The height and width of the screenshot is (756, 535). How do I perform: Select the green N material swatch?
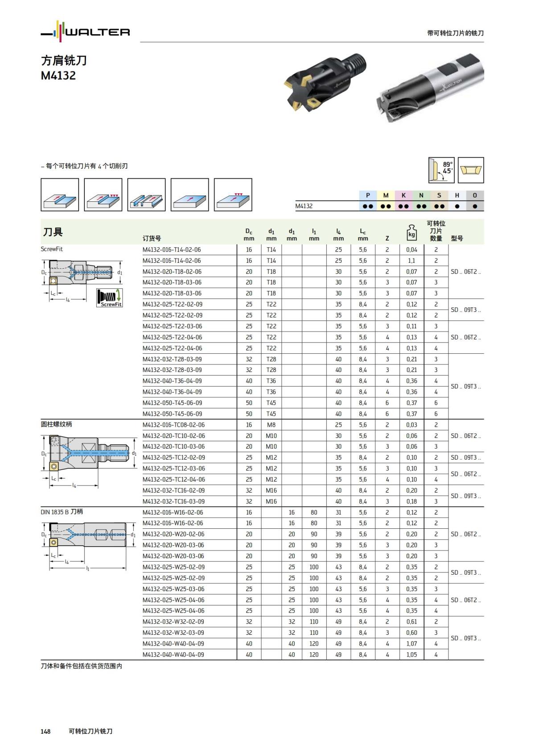click(421, 195)
